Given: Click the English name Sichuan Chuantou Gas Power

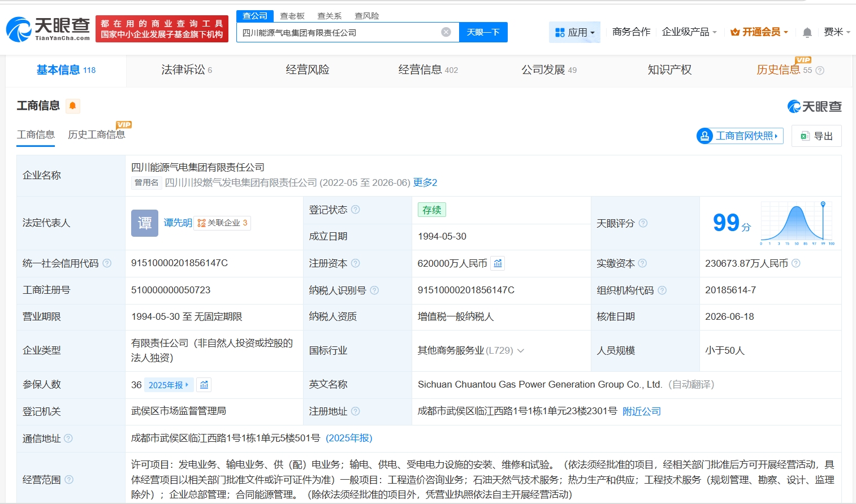Looking at the screenshot, I should pos(540,385).
